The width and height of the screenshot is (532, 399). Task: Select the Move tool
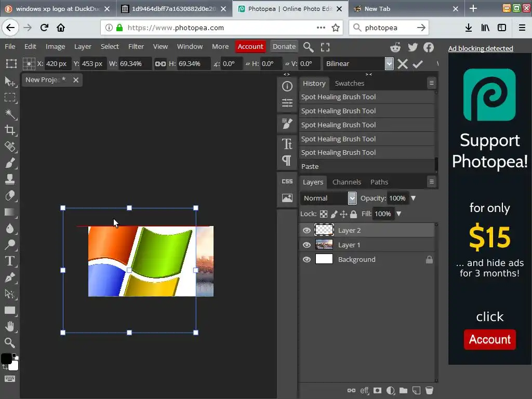[10, 82]
